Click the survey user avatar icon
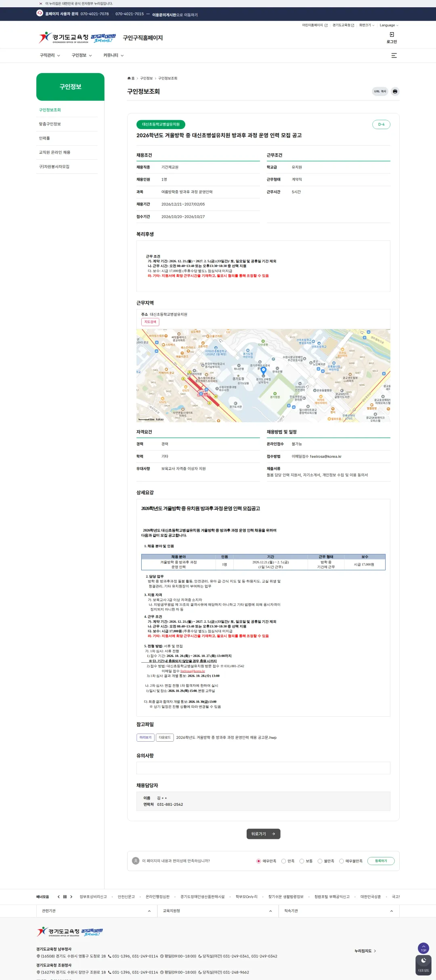This screenshot has width=436, height=980. (136, 861)
